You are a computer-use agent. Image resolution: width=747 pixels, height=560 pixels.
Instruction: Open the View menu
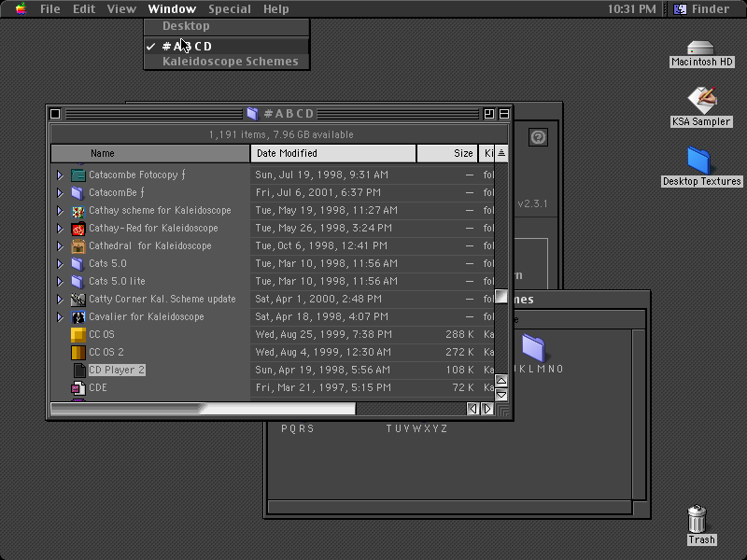[121, 8]
